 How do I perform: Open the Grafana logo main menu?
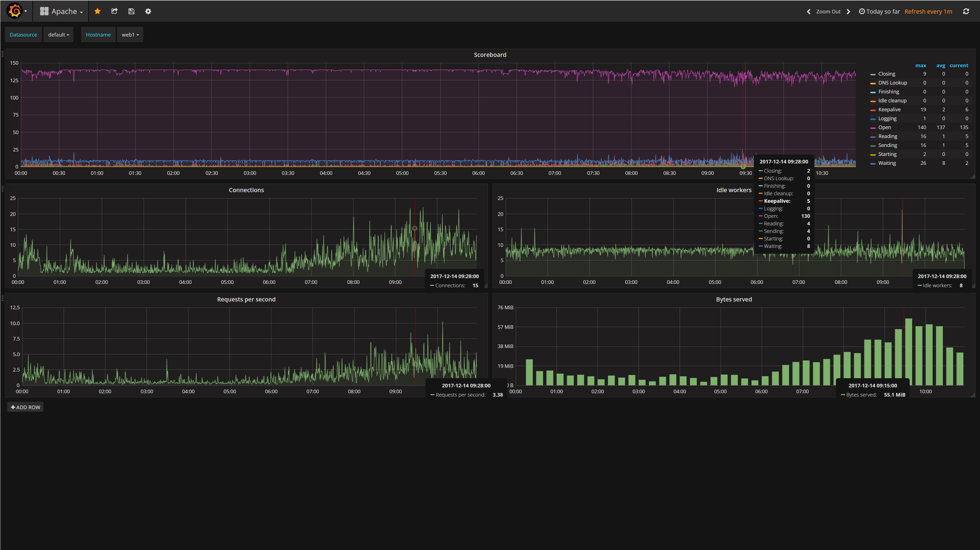15,11
